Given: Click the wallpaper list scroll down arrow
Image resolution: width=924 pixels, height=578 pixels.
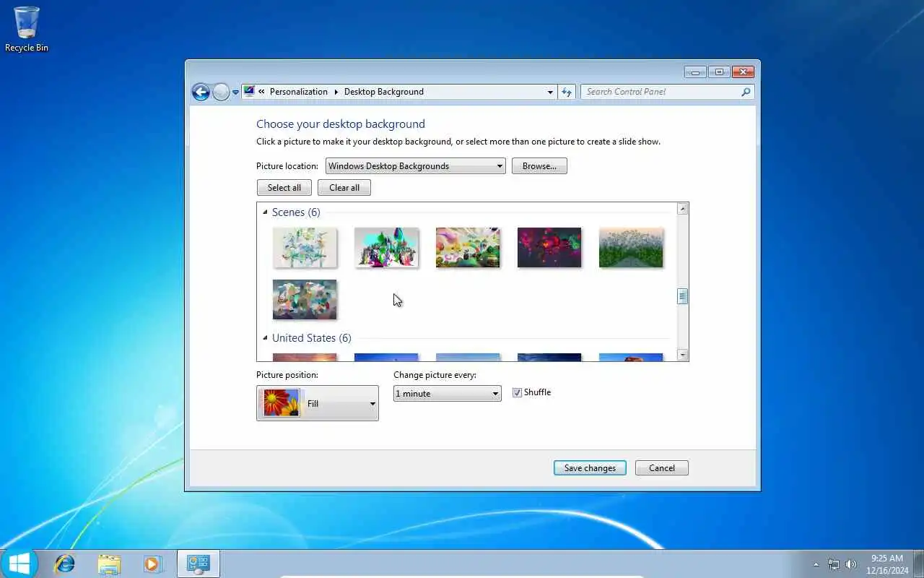Looking at the screenshot, I should tap(682, 355).
